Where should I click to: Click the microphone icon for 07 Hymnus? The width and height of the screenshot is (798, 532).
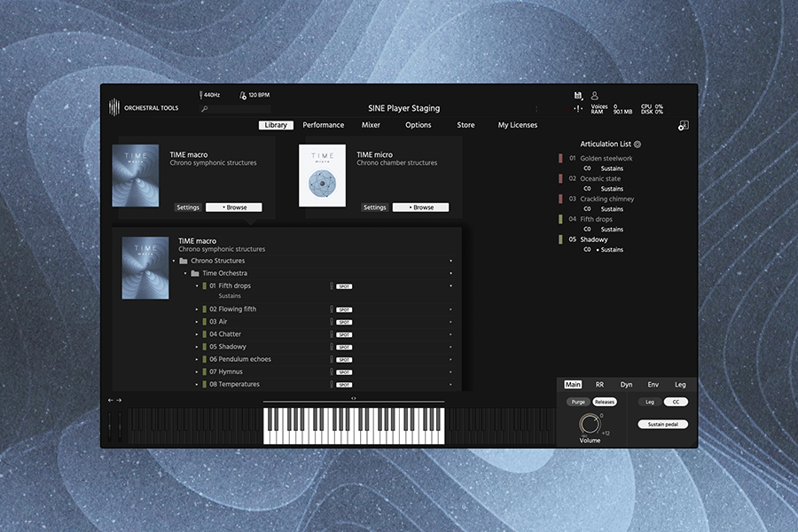coord(332,372)
